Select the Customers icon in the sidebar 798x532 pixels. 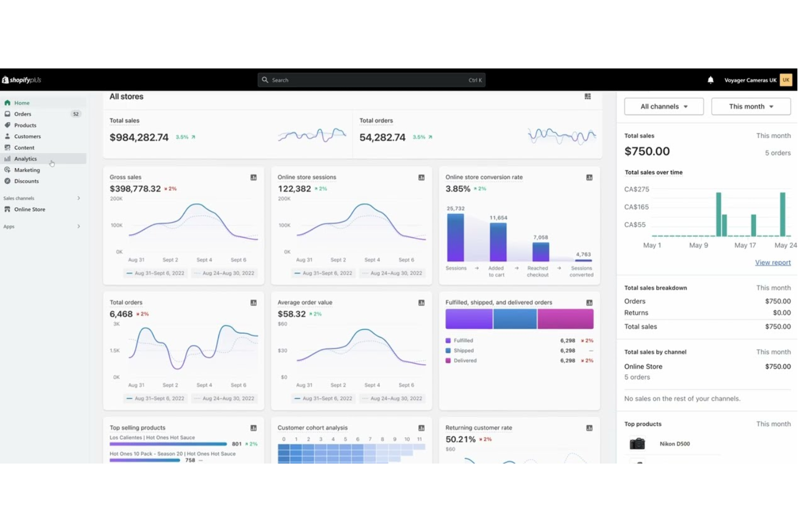(8, 136)
